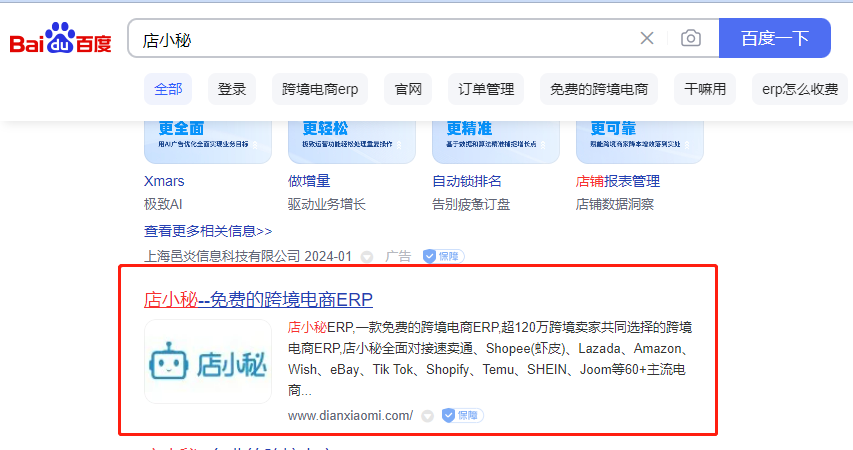The image size is (853, 450).
Task: Click the 广告 label
Action: 398,256
